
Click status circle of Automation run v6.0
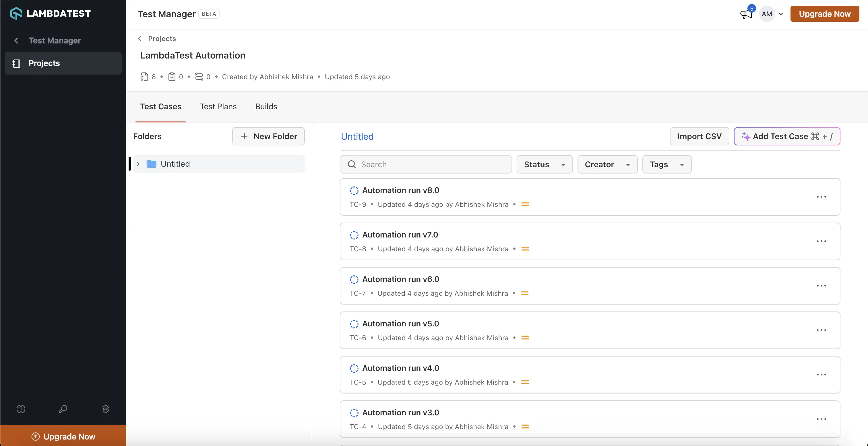(x=354, y=279)
